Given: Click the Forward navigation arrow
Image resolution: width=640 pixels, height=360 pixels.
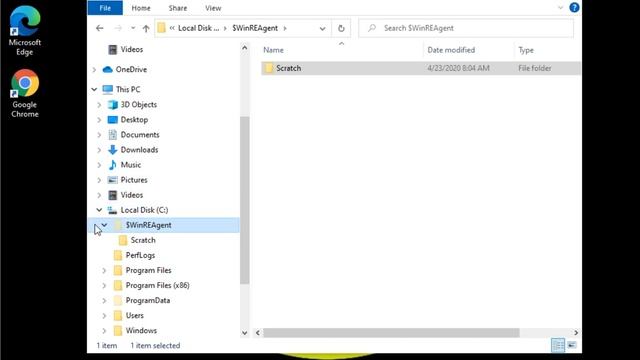Looking at the screenshot, I should 118,28.
